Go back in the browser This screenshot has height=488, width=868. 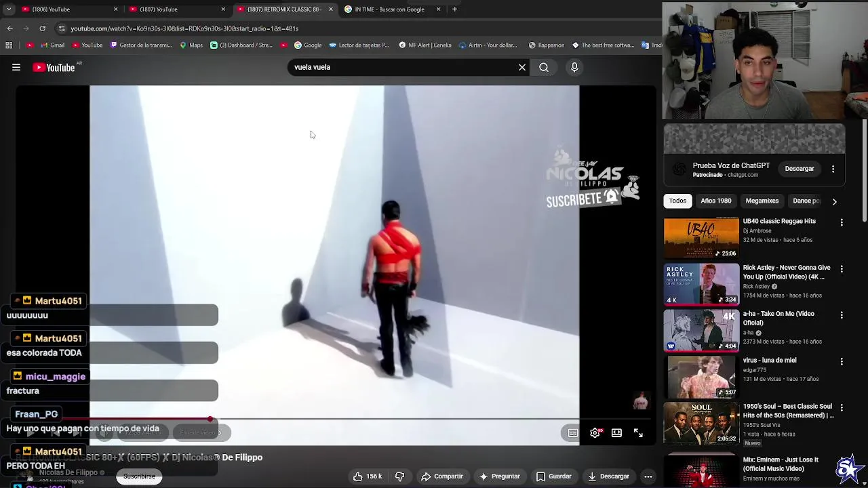(x=9, y=28)
